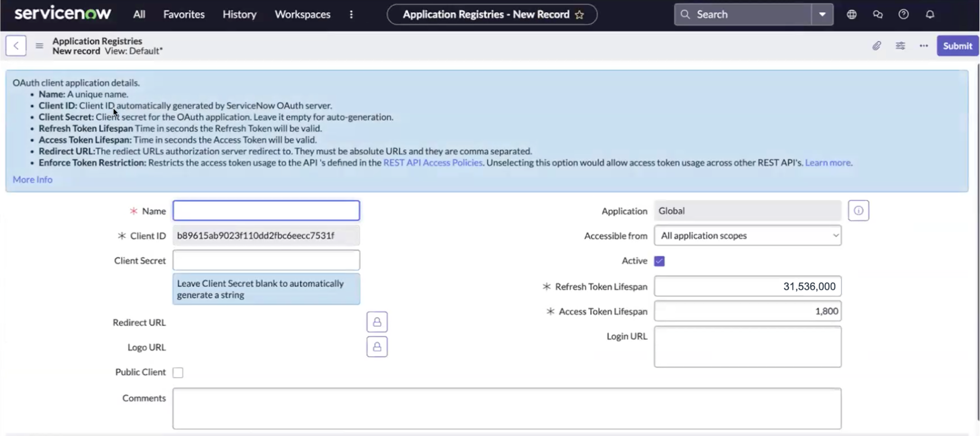Open more options ellipsis on form header
Viewport: 980px width, 436px height.
point(924,46)
